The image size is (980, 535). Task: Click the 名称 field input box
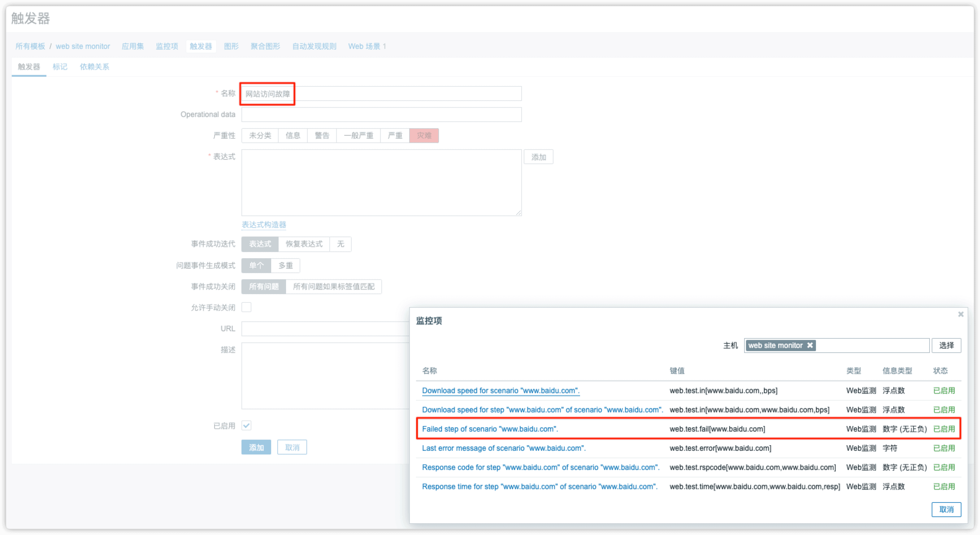click(x=381, y=94)
